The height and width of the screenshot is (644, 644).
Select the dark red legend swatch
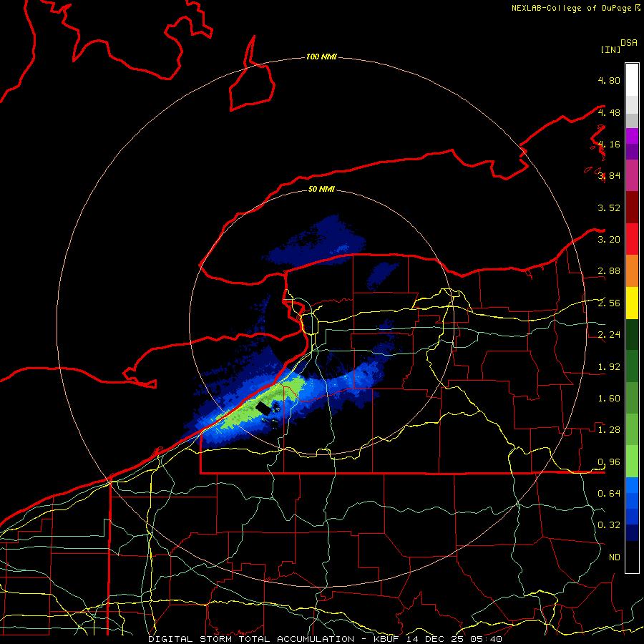(632, 208)
